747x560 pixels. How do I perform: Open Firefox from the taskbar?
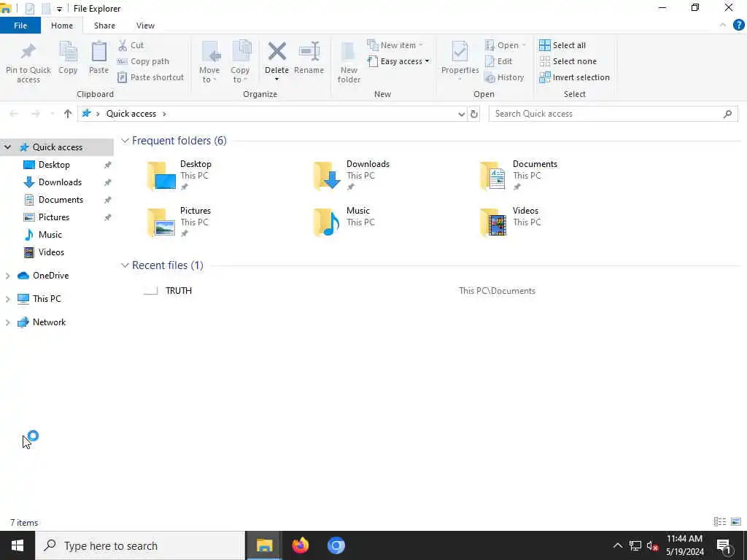[300, 545]
